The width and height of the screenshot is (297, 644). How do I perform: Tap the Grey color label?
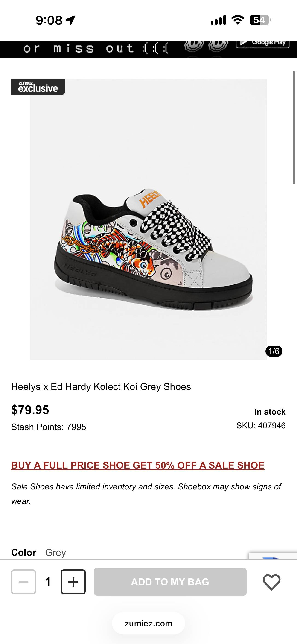click(55, 552)
